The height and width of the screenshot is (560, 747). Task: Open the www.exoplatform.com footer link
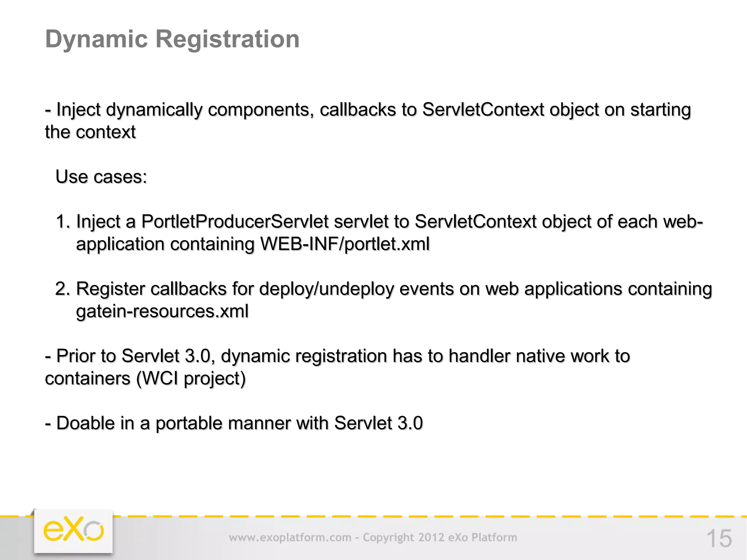tap(290, 537)
